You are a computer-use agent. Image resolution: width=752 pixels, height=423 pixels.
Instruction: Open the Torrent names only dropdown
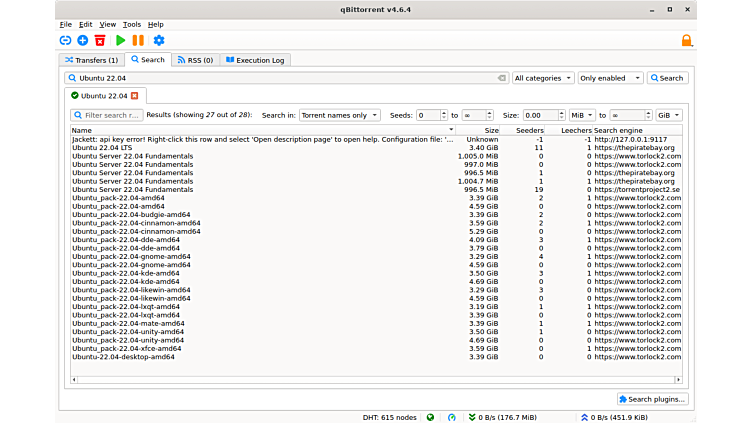(x=340, y=115)
